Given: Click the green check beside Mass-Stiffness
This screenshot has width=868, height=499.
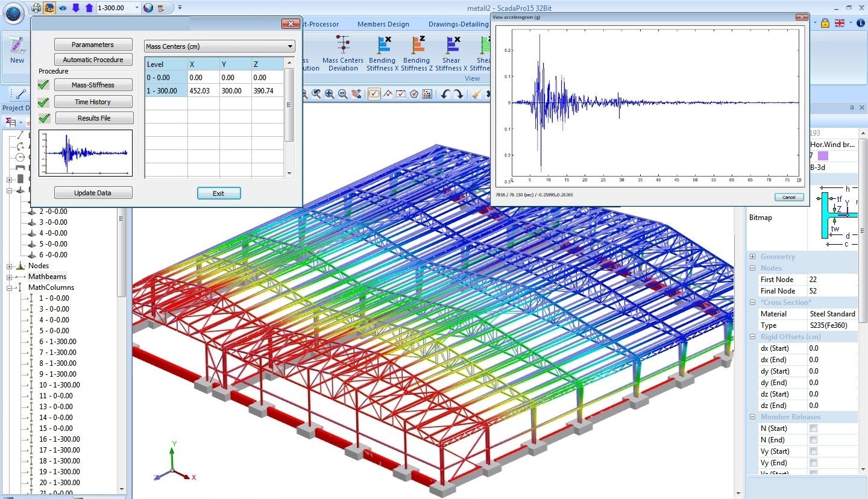Looking at the screenshot, I should (43, 85).
